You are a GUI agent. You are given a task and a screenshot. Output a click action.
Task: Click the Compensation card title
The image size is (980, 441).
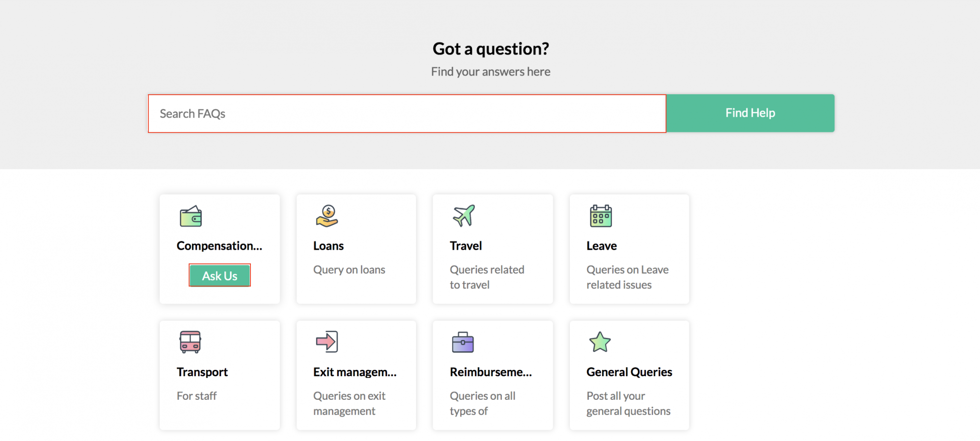(220, 246)
